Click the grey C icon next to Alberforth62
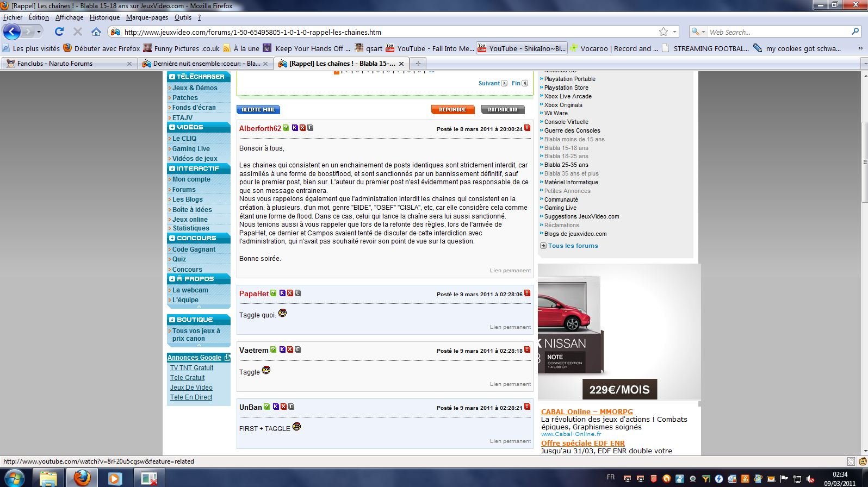 pyautogui.click(x=310, y=128)
